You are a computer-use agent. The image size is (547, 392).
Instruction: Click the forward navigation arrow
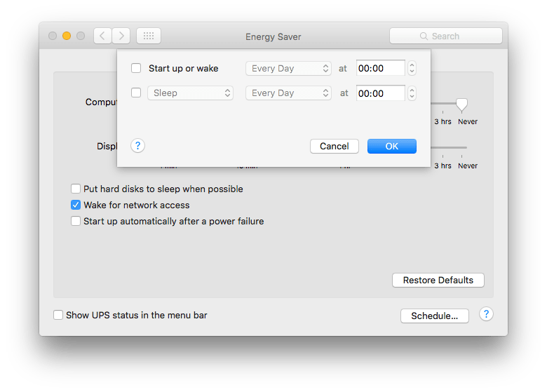(x=121, y=36)
